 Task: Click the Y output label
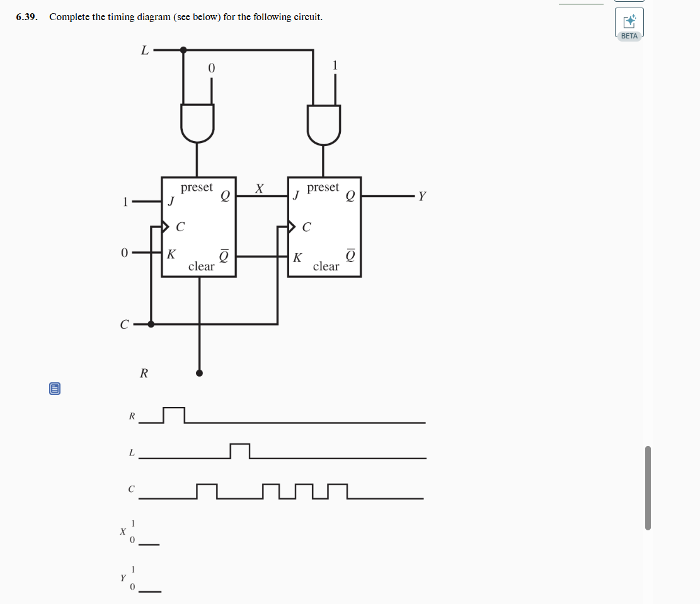coord(422,196)
